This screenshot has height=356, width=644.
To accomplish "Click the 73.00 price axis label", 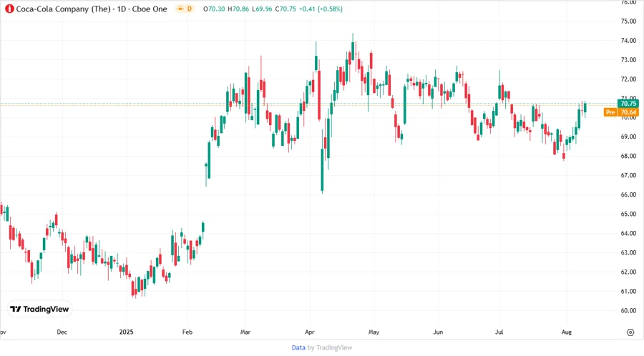I will coord(628,60).
